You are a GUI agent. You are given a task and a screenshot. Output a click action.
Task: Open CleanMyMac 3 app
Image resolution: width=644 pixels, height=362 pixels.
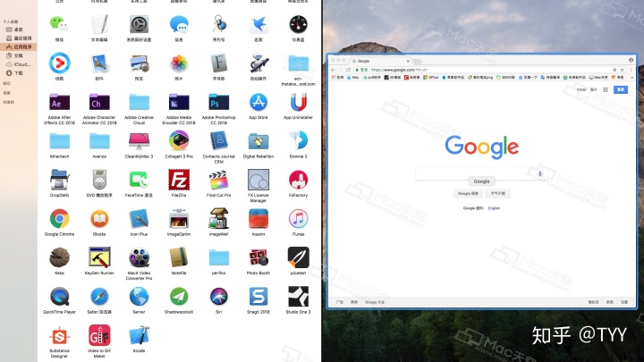(139, 141)
